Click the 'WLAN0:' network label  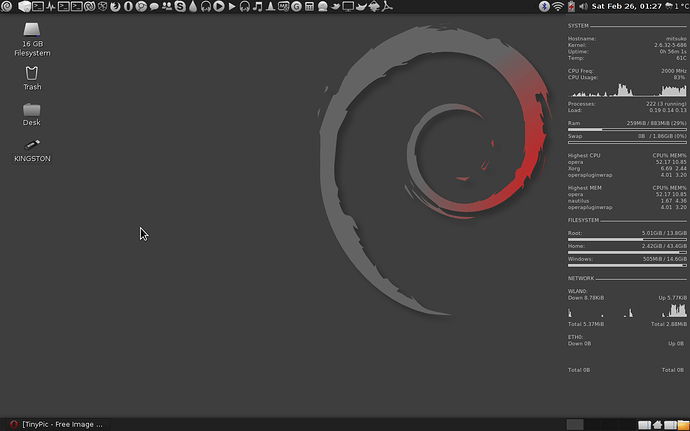tap(577, 291)
